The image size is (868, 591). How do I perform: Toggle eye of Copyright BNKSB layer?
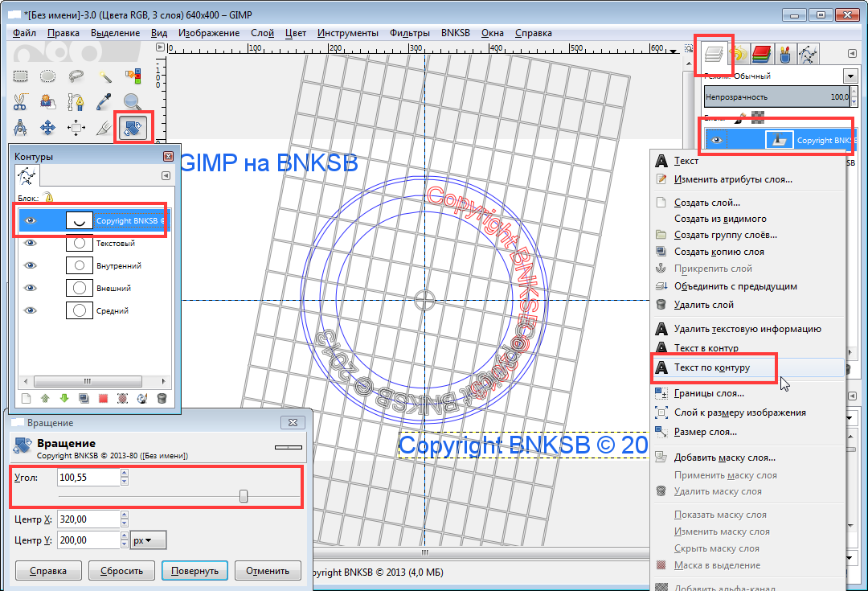pos(716,140)
